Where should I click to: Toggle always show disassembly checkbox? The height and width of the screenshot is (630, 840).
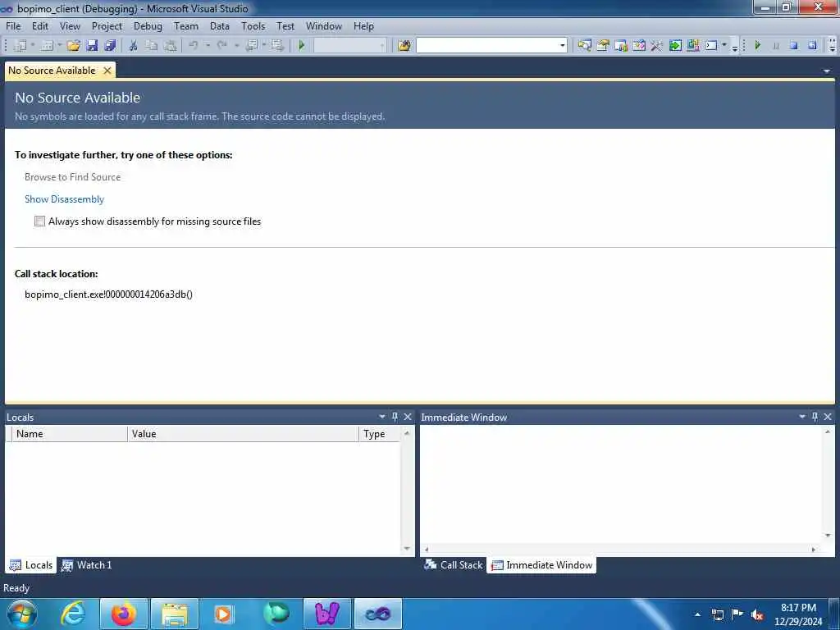point(39,221)
